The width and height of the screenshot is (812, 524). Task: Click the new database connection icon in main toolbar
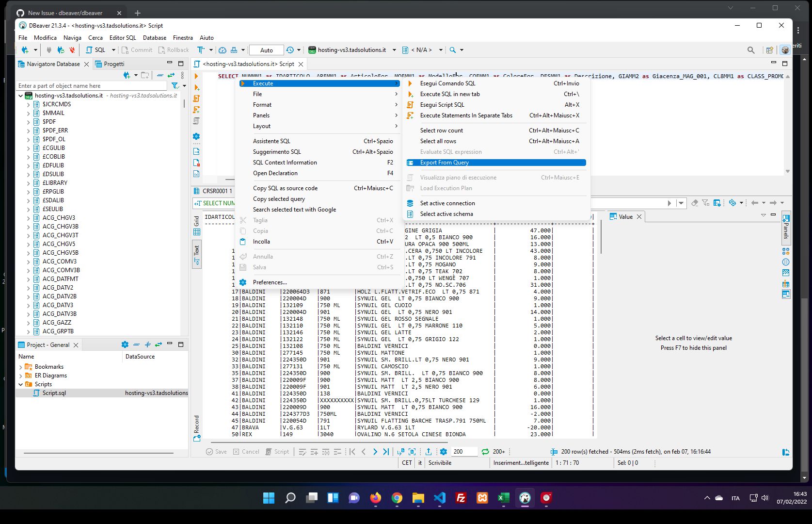[x=25, y=50]
